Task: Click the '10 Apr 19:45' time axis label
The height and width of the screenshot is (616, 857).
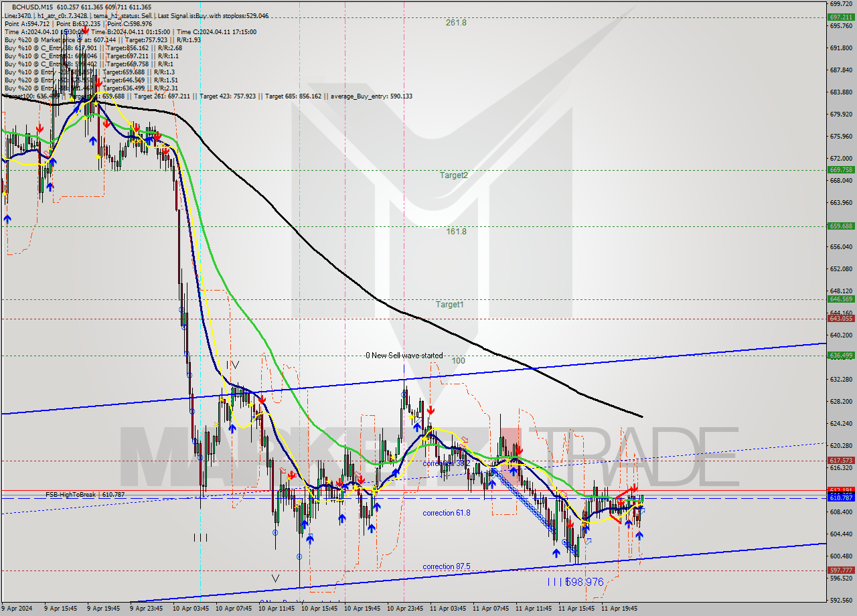Action: [361, 609]
